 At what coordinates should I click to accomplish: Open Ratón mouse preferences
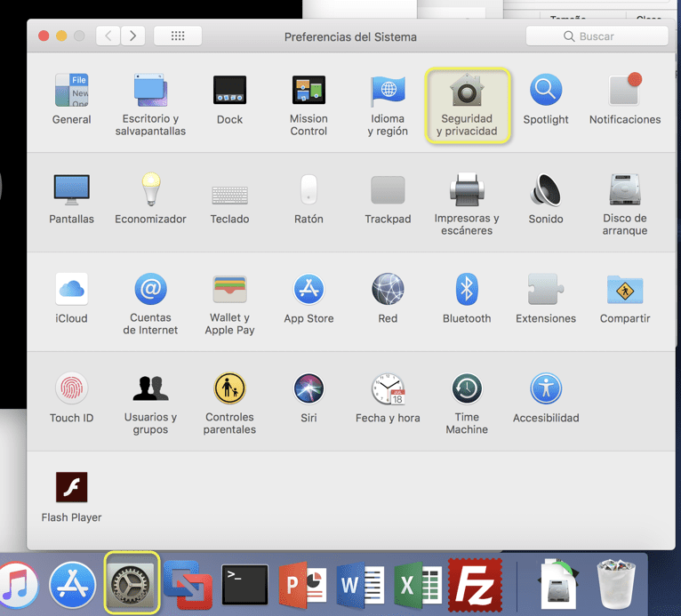click(x=308, y=198)
